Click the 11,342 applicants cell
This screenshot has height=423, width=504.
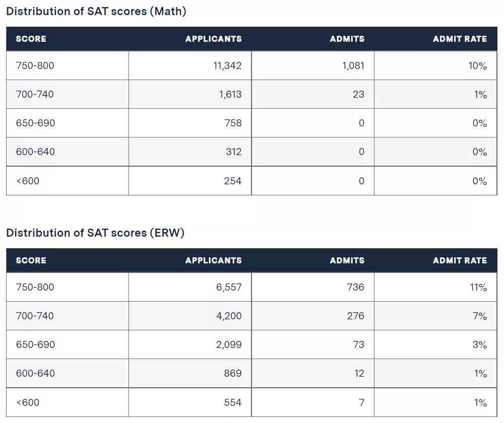click(x=228, y=65)
